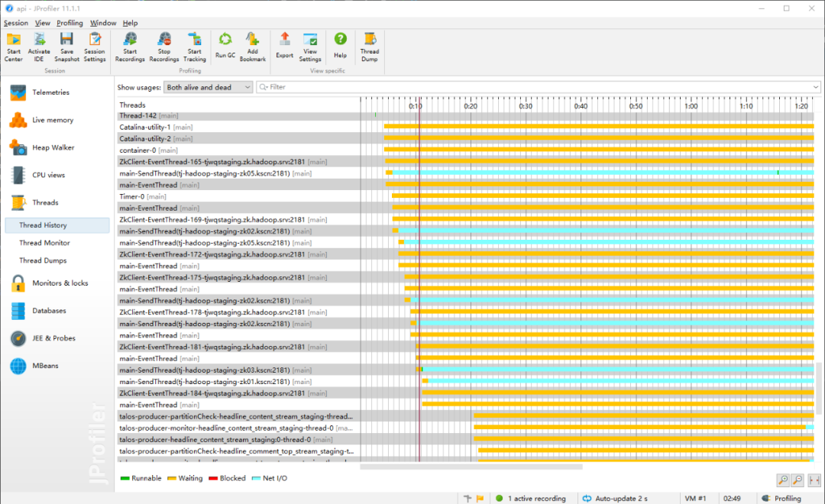Open the Session menu
This screenshot has height=504, width=825.
pos(16,23)
